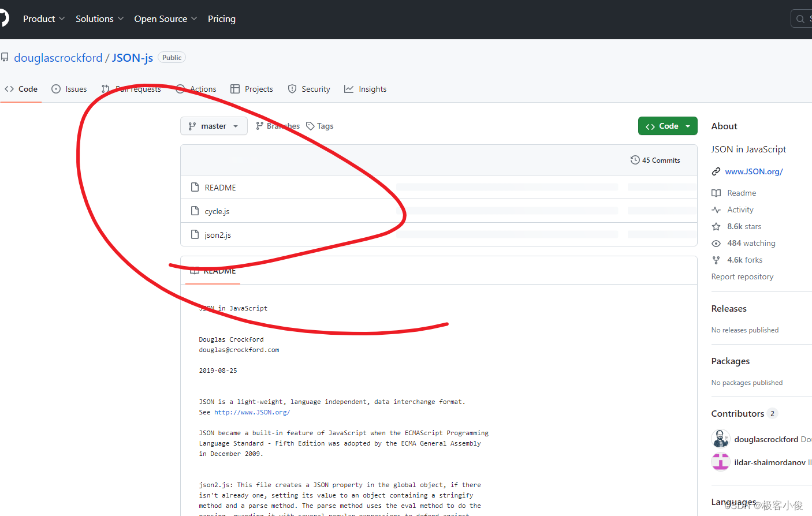The height and width of the screenshot is (516, 812).
Task: Open the JSON-js repository link
Action: [x=132, y=58]
